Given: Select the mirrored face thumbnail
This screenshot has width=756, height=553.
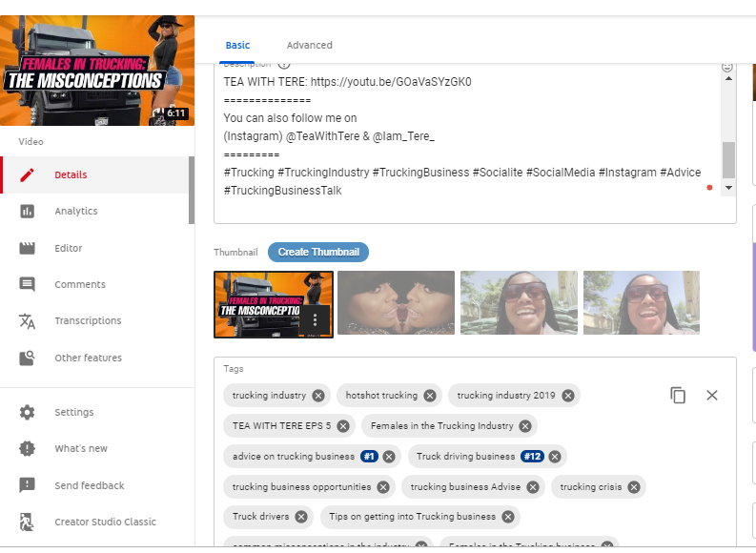Looking at the screenshot, I should coord(396,302).
